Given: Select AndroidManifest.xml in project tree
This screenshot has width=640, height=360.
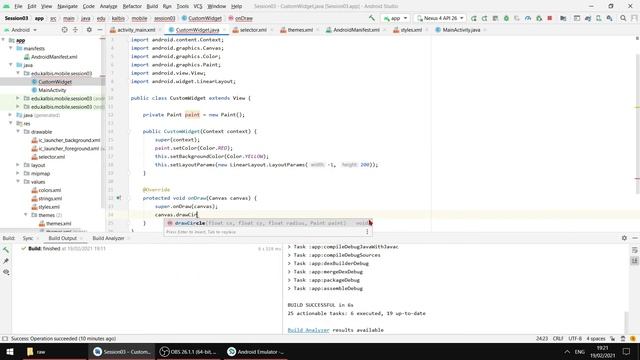Looking at the screenshot, I should pos(54,57).
